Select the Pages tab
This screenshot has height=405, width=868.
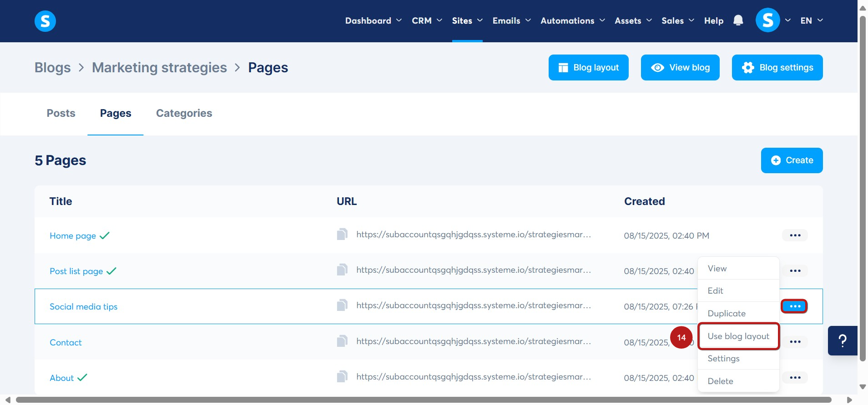coord(116,113)
